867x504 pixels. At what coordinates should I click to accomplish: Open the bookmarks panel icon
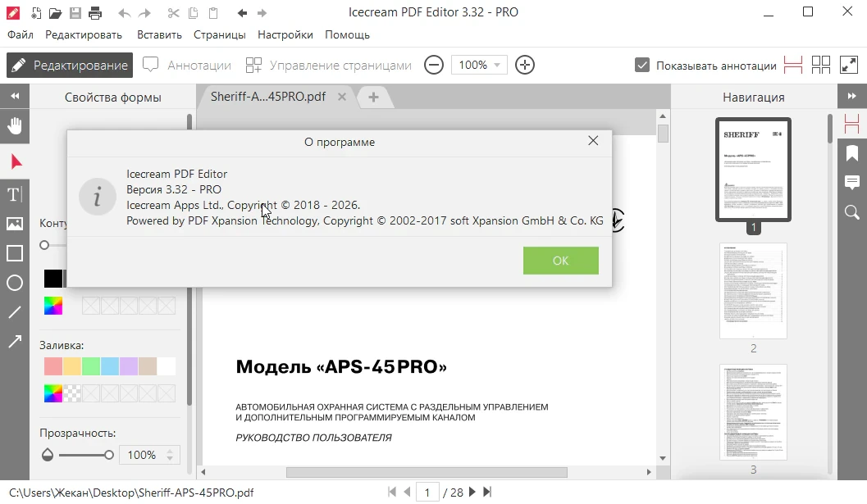(x=852, y=153)
